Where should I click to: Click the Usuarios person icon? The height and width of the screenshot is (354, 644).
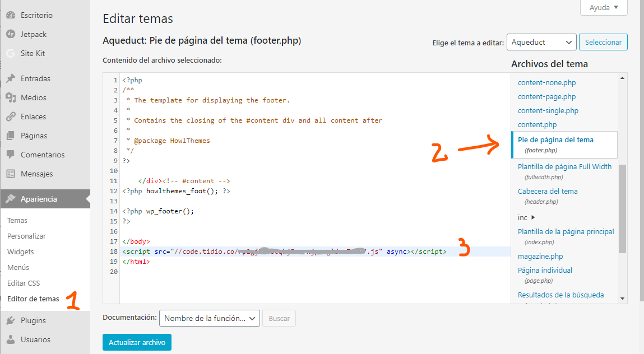pyautogui.click(x=11, y=339)
